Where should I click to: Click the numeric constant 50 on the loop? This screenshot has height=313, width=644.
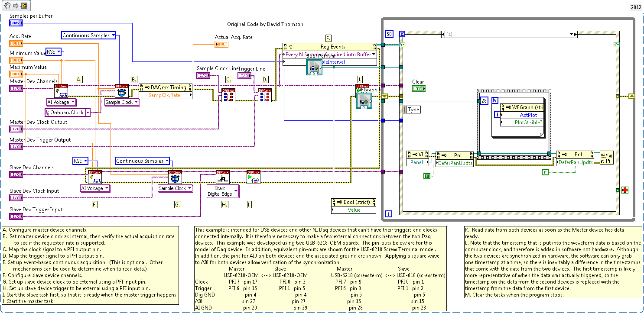coord(389,34)
